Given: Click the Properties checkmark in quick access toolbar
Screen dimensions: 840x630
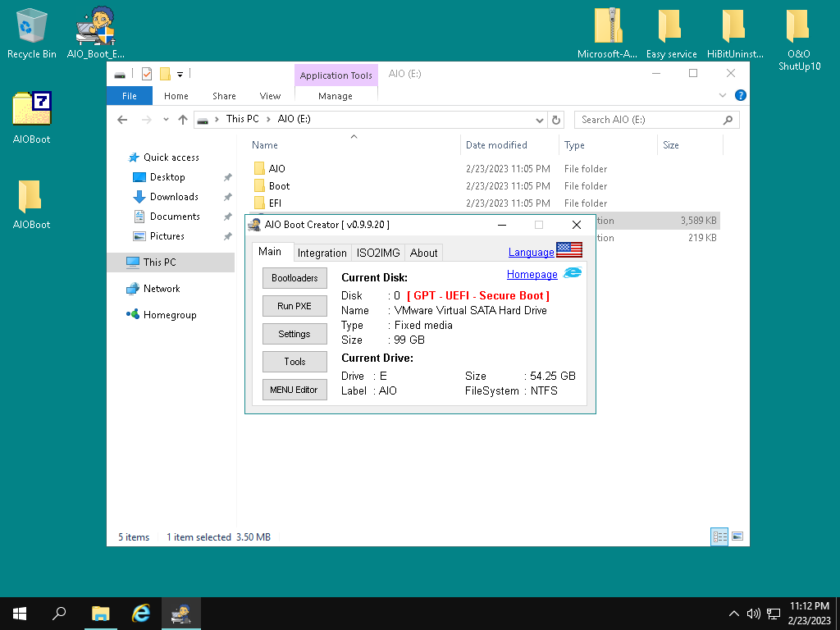Looking at the screenshot, I should [147, 74].
